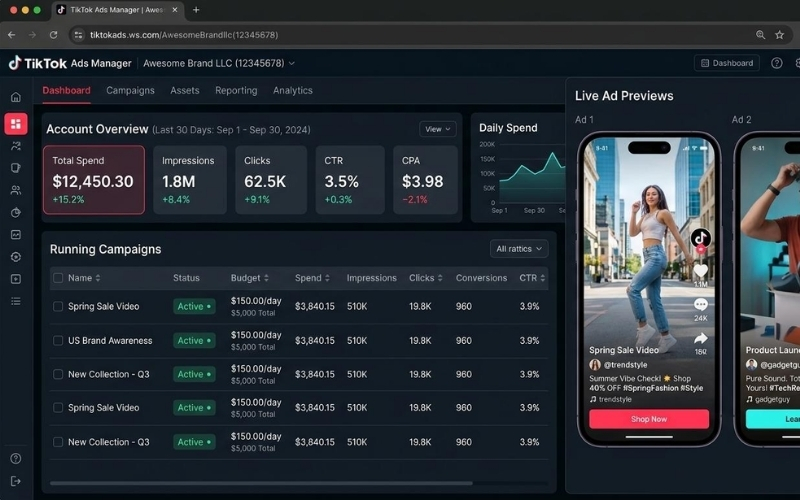Screen dimensions: 800x500
Task: Click the Daily Spend area chart
Action: (532, 176)
